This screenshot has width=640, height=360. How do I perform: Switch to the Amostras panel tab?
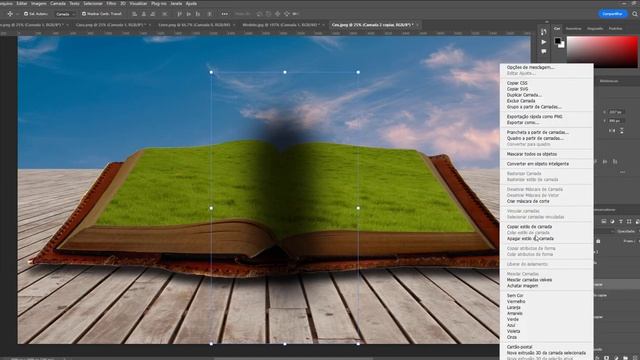[573, 29]
